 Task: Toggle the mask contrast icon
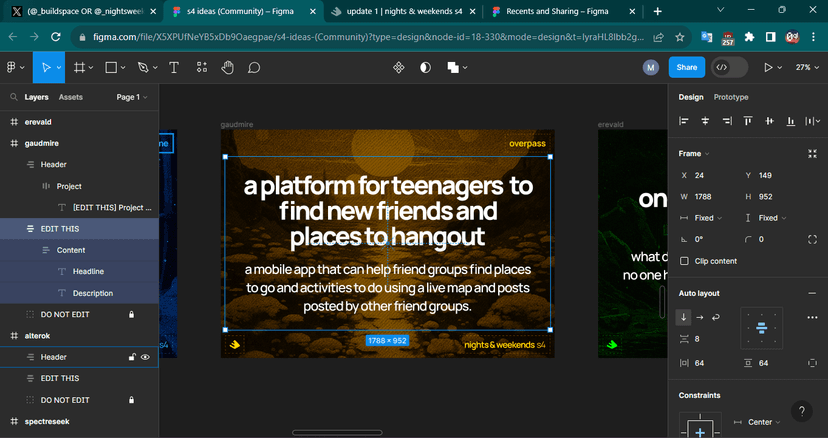pos(425,68)
